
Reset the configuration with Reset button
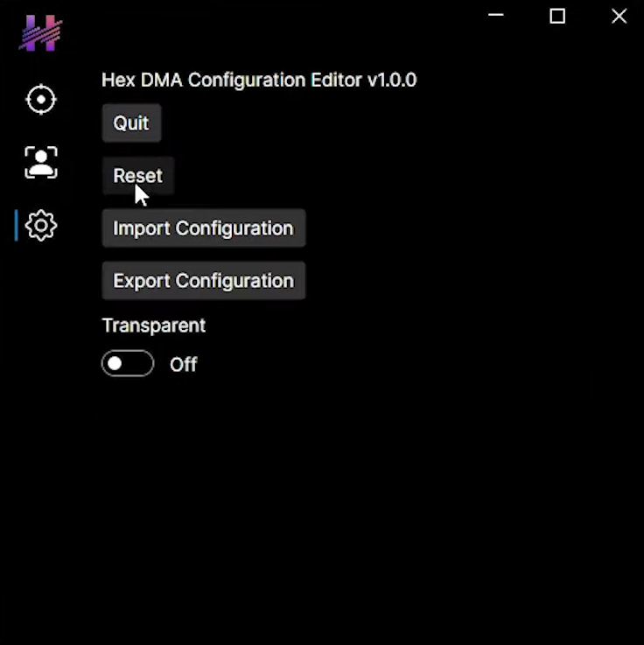(x=137, y=175)
